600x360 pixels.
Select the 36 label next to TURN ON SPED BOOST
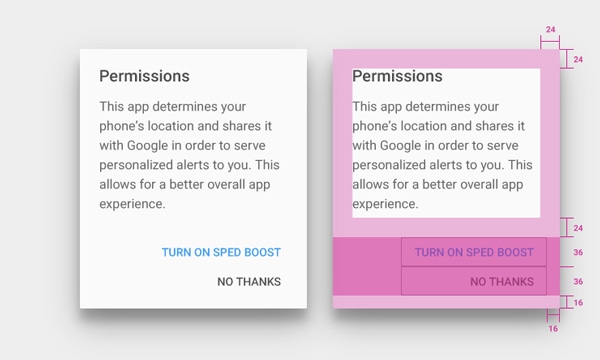(x=578, y=252)
